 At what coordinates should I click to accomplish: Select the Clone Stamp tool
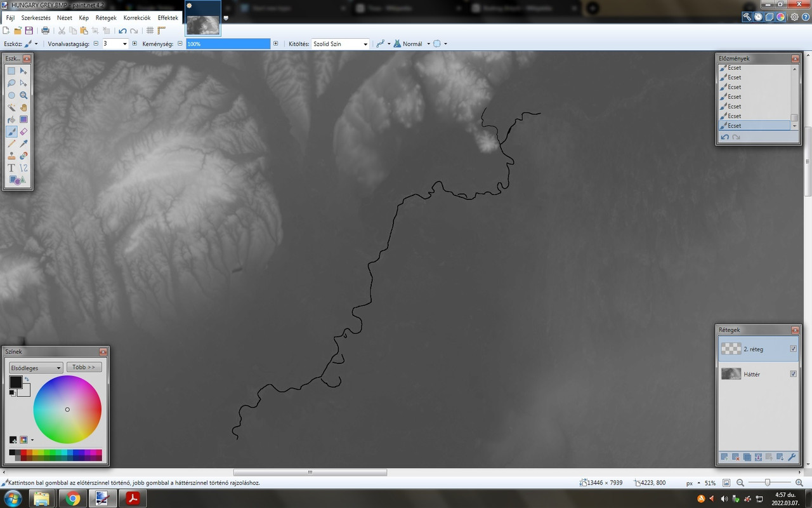[x=11, y=156]
